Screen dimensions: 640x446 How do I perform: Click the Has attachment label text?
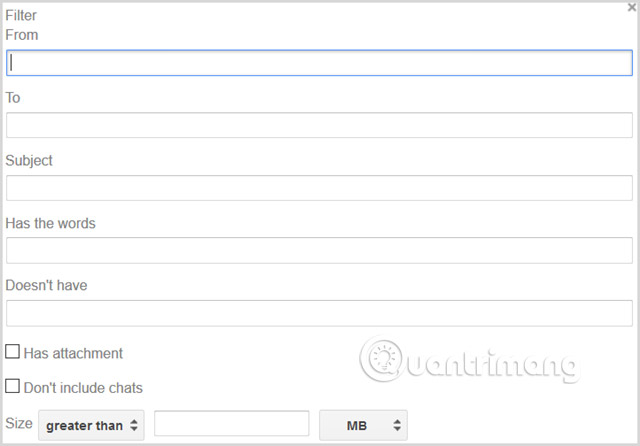click(x=73, y=353)
